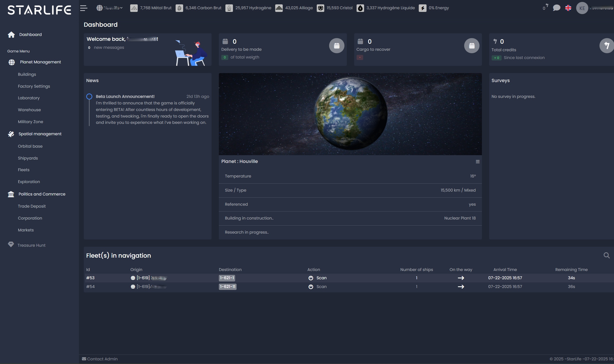Click the Nuclear Plant 18 construction value
This screenshot has width=614, height=364.
(460, 218)
